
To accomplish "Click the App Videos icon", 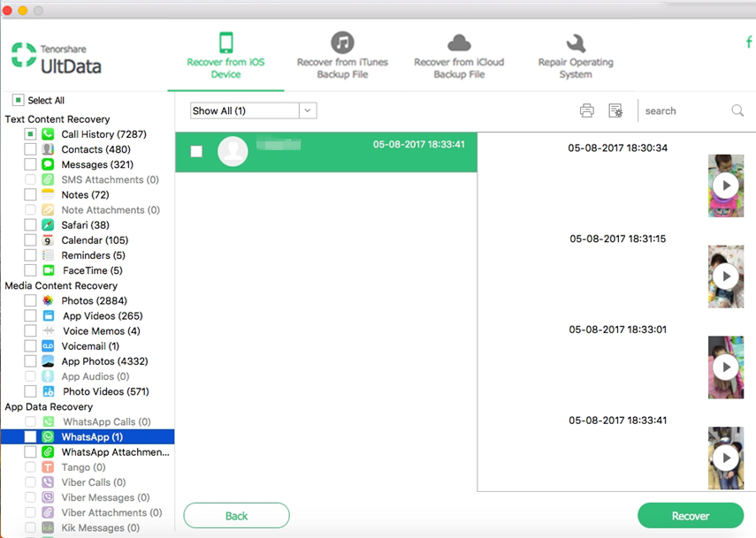I will pos(49,316).
